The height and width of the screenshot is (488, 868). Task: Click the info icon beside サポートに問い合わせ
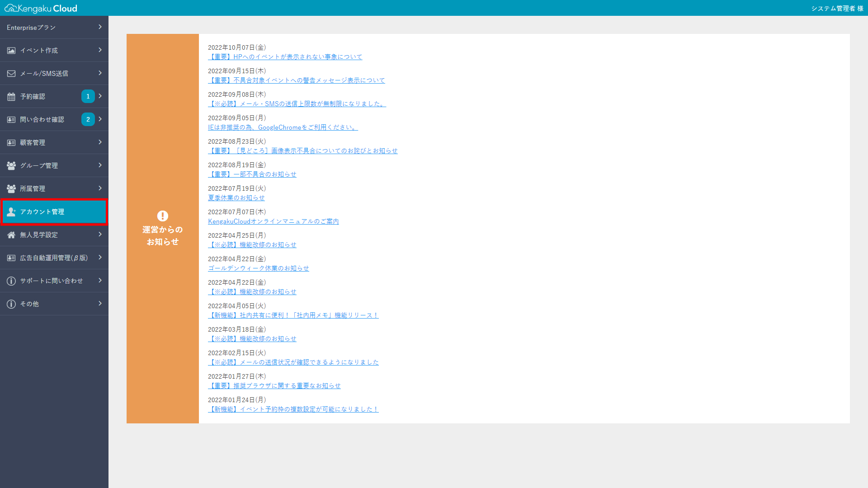(x=11, y=281)
